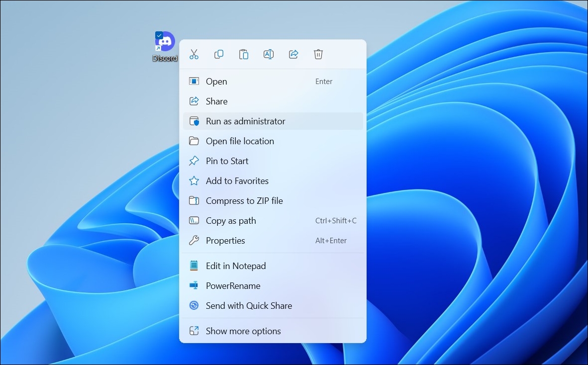Image resolution: width=588 pixels, height=365 pixels.
Task: Click the Cut icon in the context menu
Action: (x=194, y=54)
